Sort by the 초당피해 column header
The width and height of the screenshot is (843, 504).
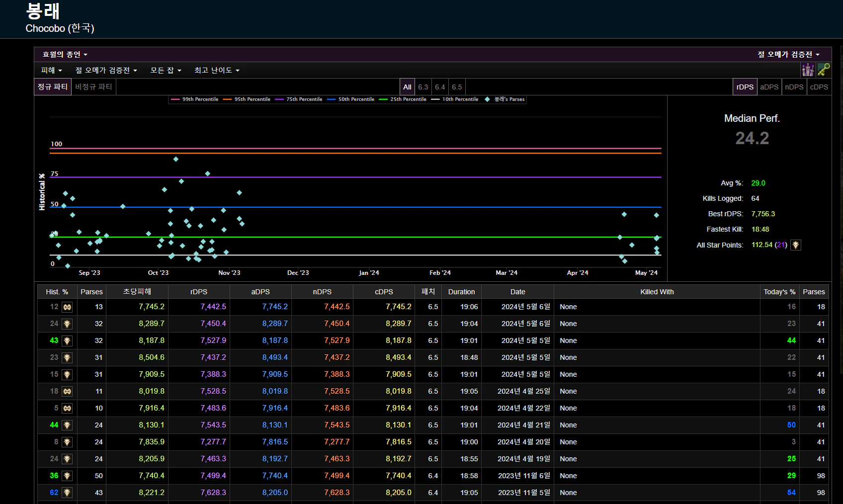tap(137, 292)
